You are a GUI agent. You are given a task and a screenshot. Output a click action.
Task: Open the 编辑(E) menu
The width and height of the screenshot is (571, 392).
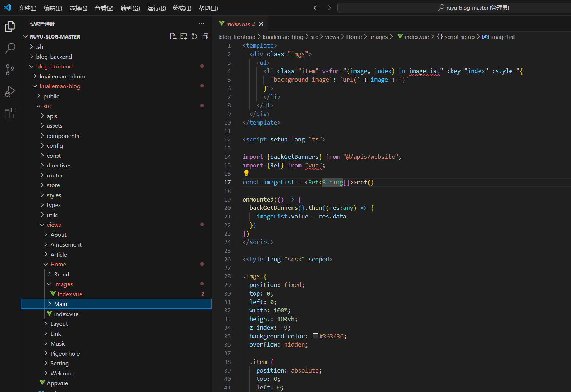click(x=53, y=8)
